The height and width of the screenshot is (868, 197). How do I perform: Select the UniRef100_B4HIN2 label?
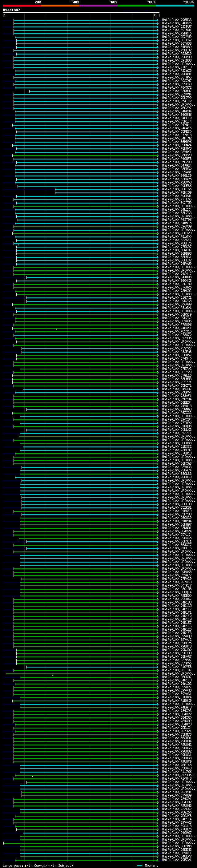177,138
